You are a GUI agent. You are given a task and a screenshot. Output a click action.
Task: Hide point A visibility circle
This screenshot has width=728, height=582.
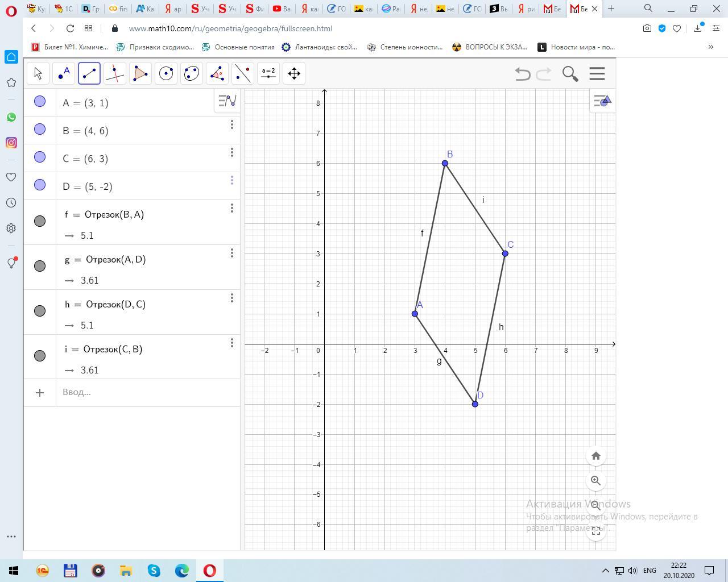[x=40, y=101]
